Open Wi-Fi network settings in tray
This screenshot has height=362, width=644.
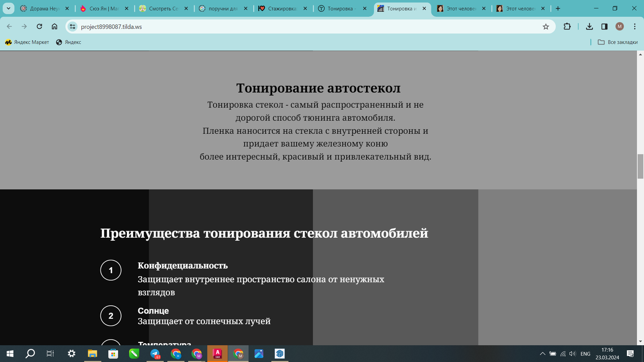click(563, 354)
